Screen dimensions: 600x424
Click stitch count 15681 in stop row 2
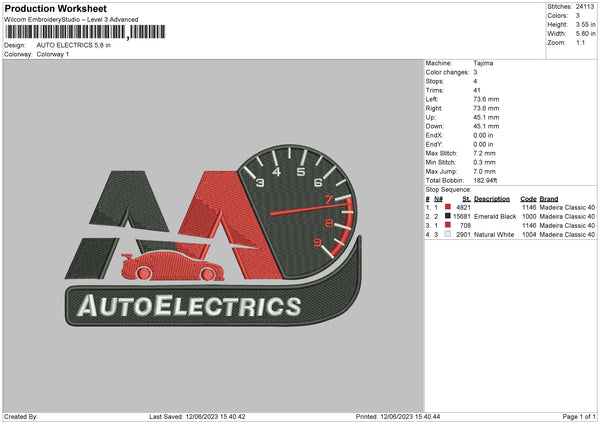(462, 217)
